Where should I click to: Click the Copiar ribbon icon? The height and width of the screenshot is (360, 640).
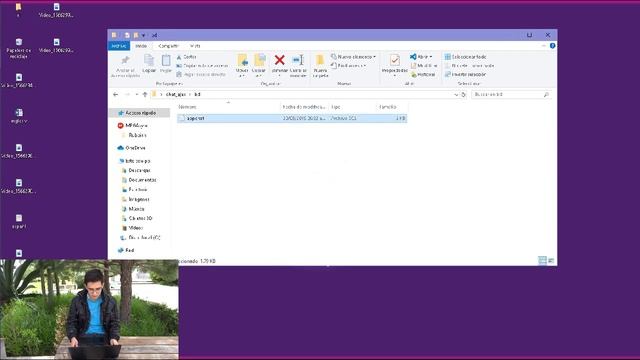click(149, 64)
